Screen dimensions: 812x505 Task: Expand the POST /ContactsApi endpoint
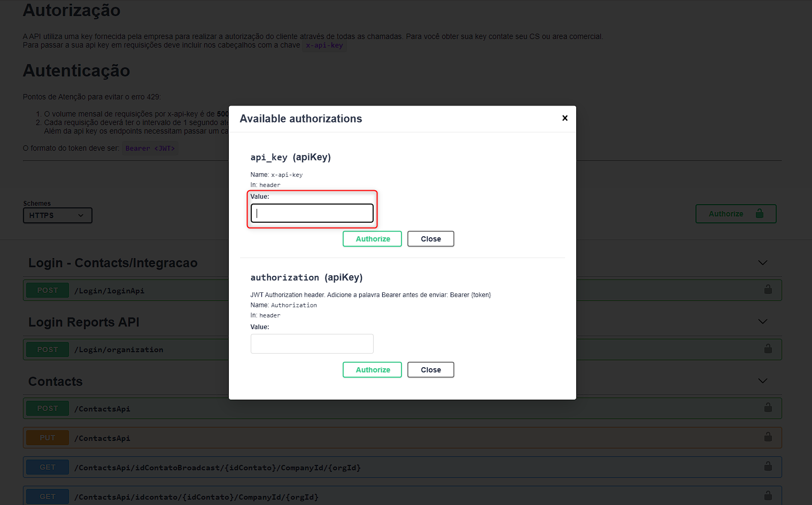pos(402,408)
